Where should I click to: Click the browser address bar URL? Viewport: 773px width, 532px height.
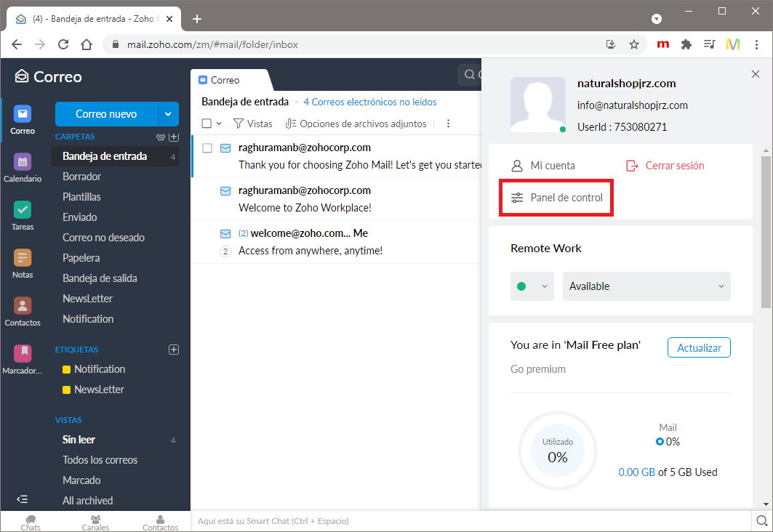(212, 44)
